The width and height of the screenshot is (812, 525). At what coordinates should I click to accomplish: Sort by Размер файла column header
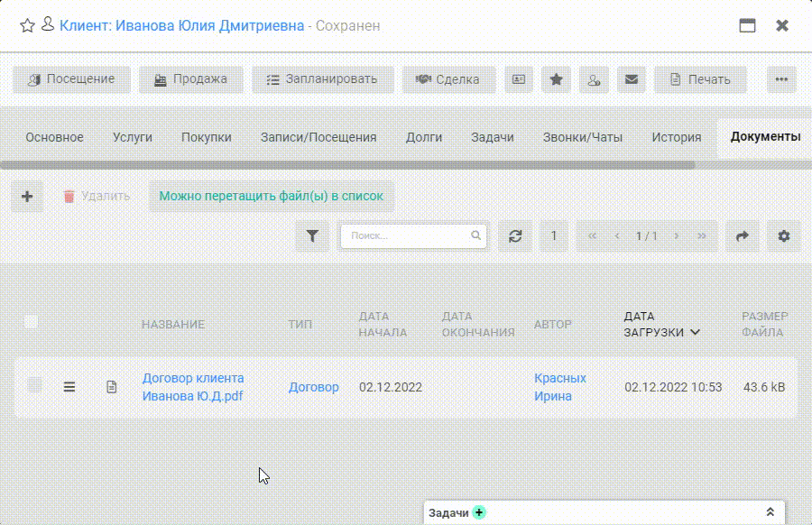click(x=764, y=324)
